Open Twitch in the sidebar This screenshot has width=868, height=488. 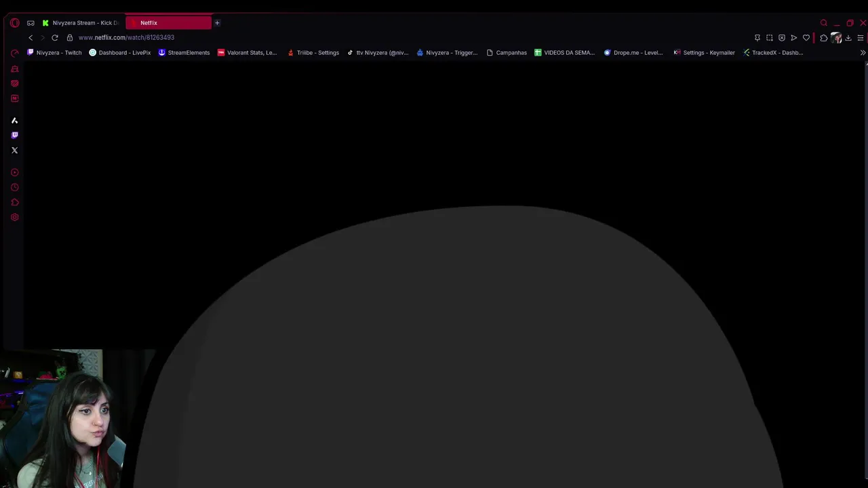point(14,136)
